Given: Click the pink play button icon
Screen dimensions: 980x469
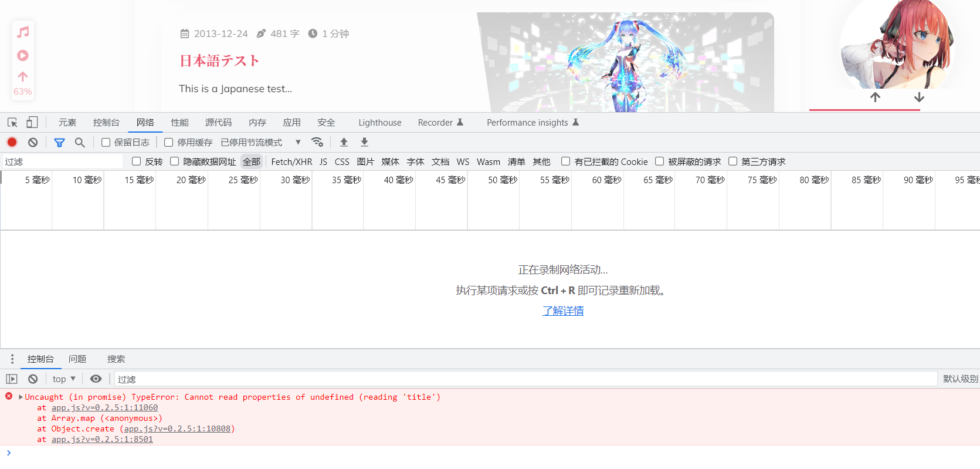Looking at the screenshot, I should tap(23, 55).
